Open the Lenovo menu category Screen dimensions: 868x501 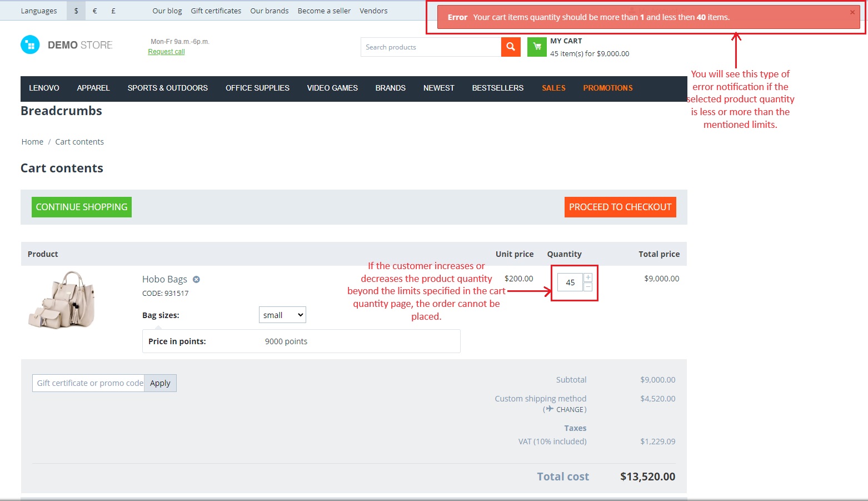tap(44, 88)
